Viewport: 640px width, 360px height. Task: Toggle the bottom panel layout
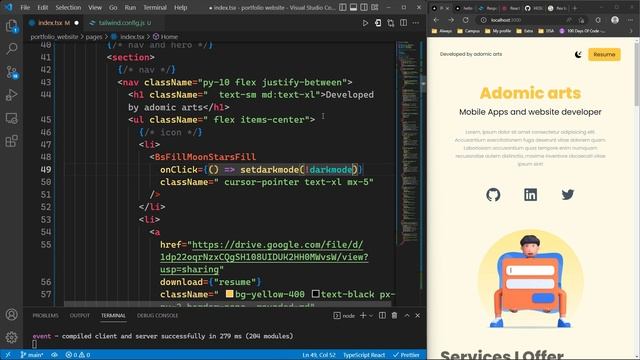[353, 7]
